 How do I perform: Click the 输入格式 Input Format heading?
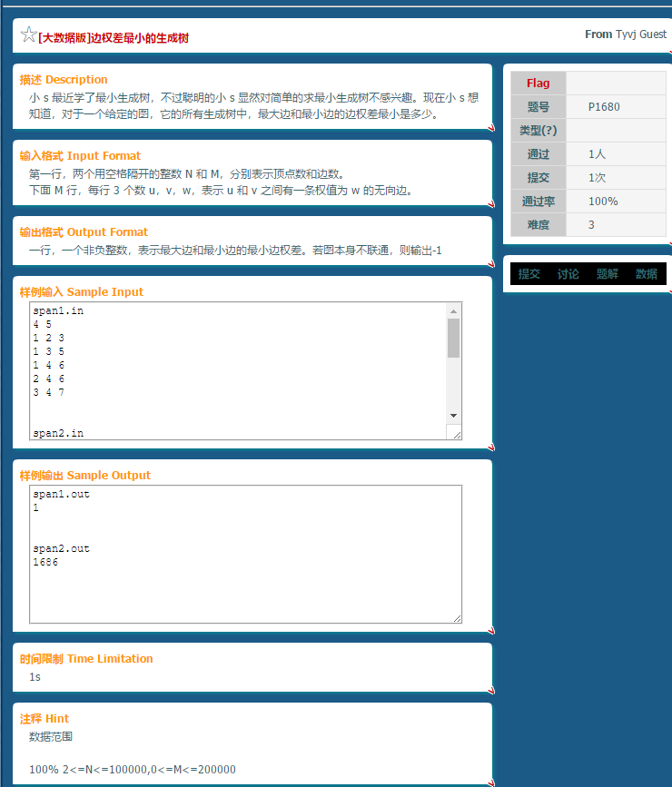[80, 156]
